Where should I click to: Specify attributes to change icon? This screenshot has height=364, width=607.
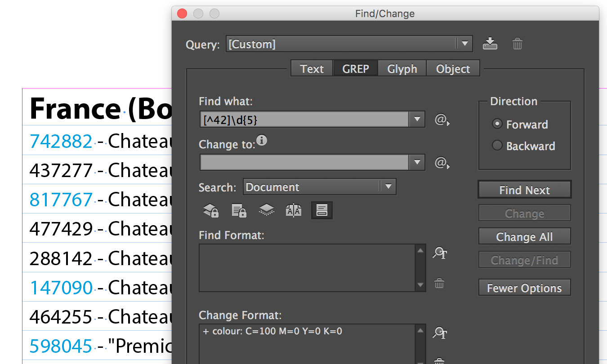tap(440, 333)
